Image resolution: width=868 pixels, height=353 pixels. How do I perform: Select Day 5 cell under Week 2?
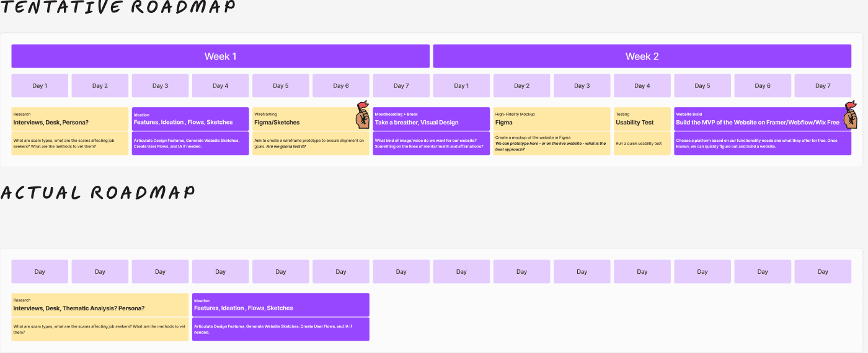[702, 86]
